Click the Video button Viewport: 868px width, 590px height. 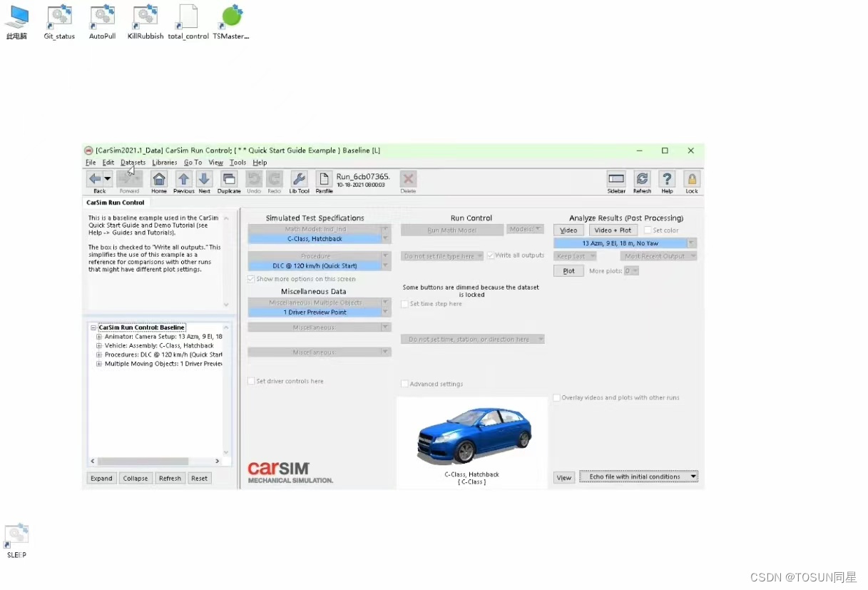(x=568, y=230)
